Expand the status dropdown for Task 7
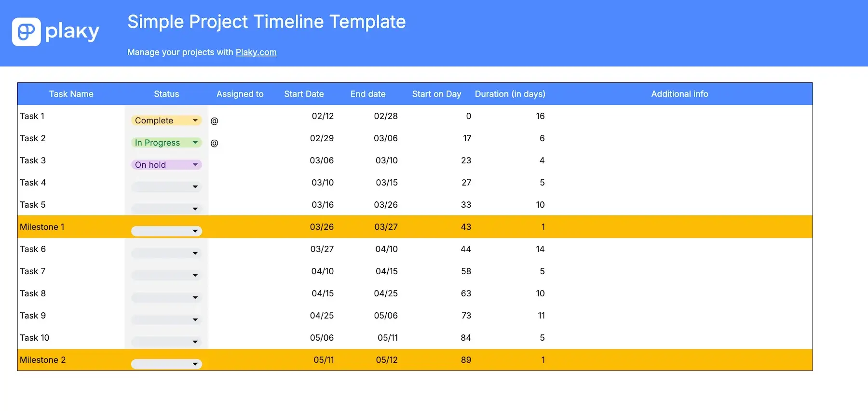This screenshot has width=868, height=411. 166,276
